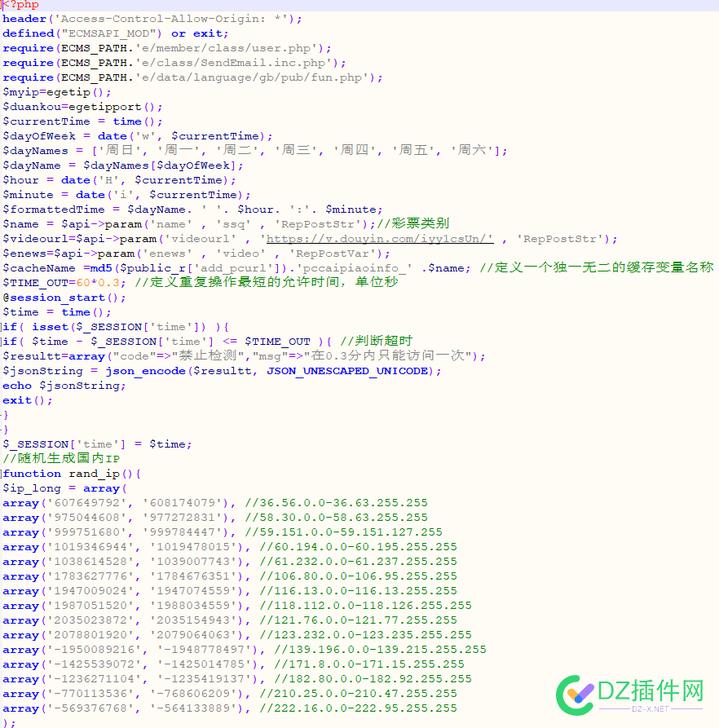Open the v.douyin.com URL link
Viewport: 719px width, 728px height.
click(x=378, y=239)
